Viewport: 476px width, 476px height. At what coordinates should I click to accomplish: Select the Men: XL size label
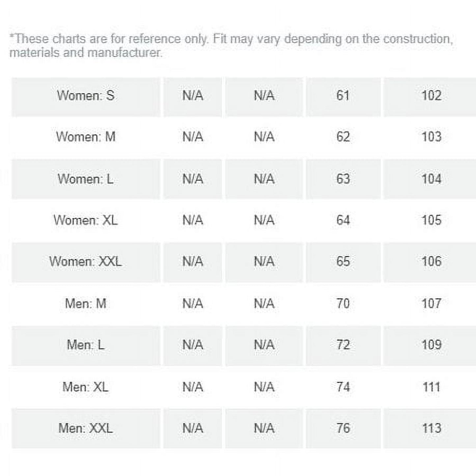tap(86, 387)
